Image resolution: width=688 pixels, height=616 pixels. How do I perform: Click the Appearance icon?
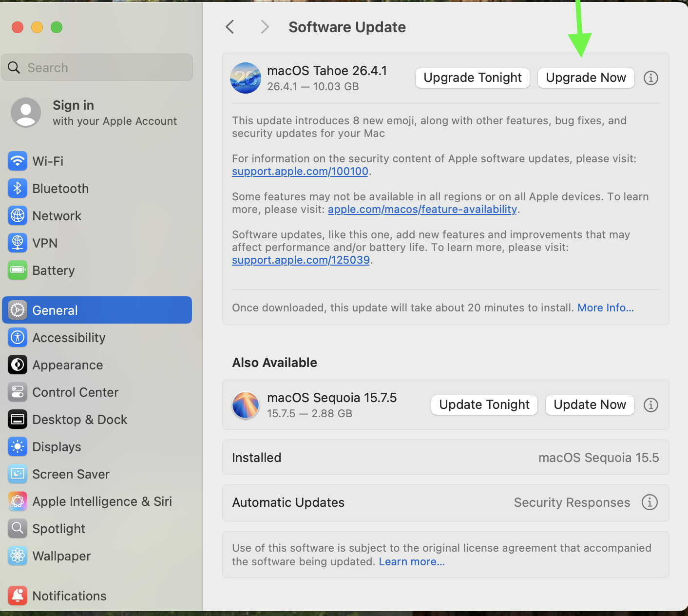click(18, 365)
